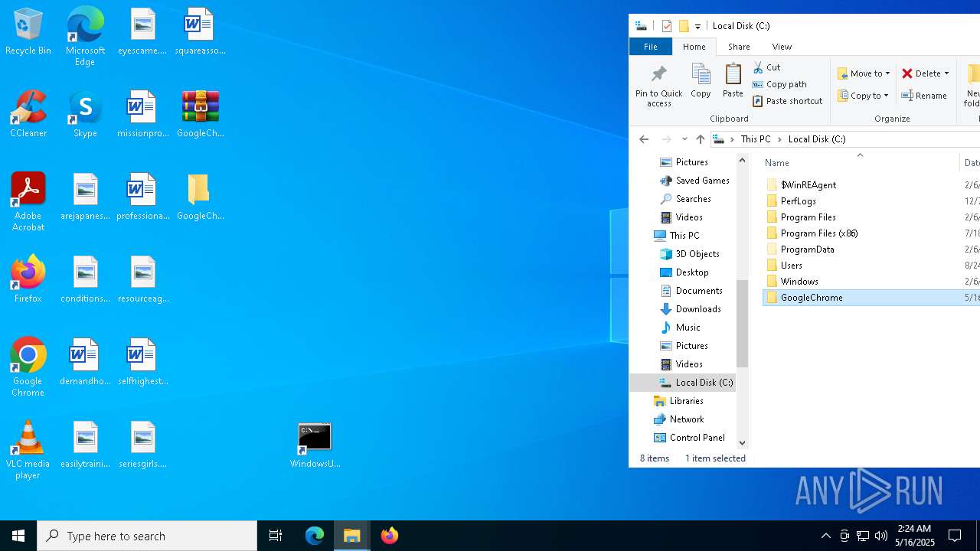
Task: Switch to the Home ribbon tab
Action: pos(694,47)
